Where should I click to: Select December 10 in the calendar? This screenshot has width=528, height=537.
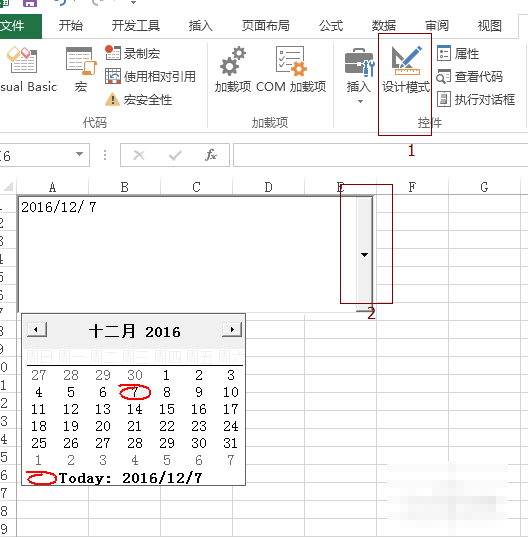pos(230,392)
